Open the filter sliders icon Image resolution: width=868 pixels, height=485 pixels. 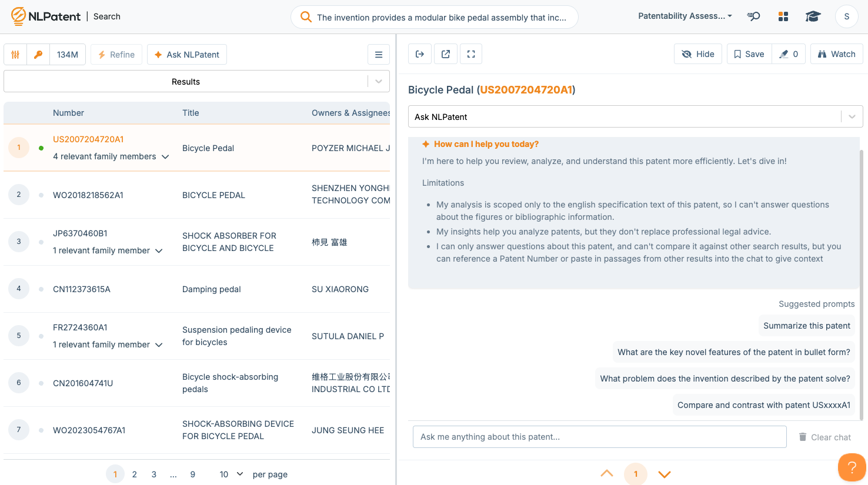click(x=15, y=55)
